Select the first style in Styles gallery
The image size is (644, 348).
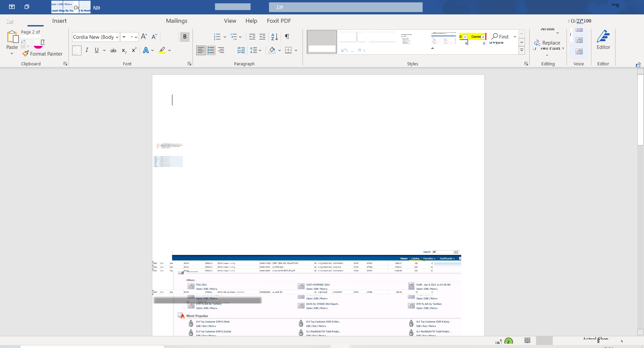click(x=322, y=42)
